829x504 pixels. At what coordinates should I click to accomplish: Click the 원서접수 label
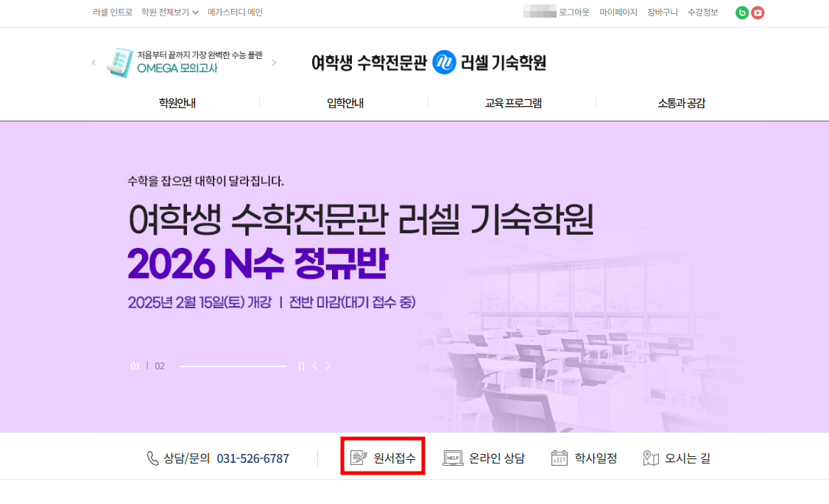coord(395,458)
